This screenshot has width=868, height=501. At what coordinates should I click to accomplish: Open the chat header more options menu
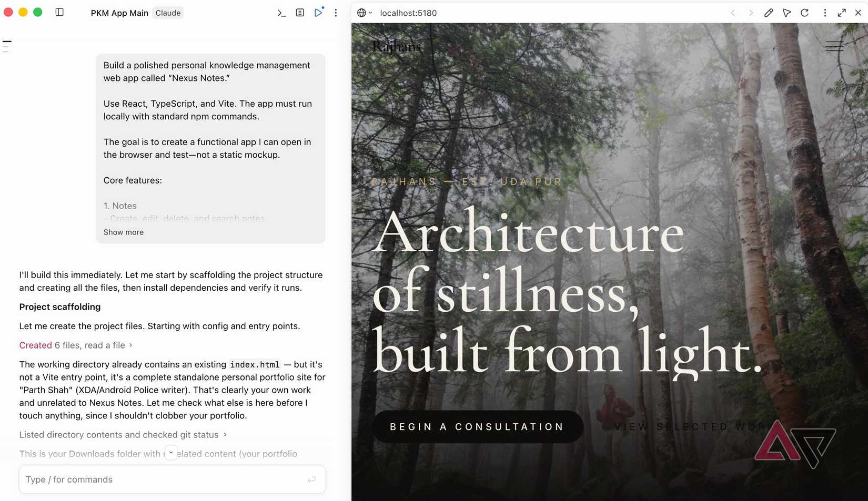(336, 13)
